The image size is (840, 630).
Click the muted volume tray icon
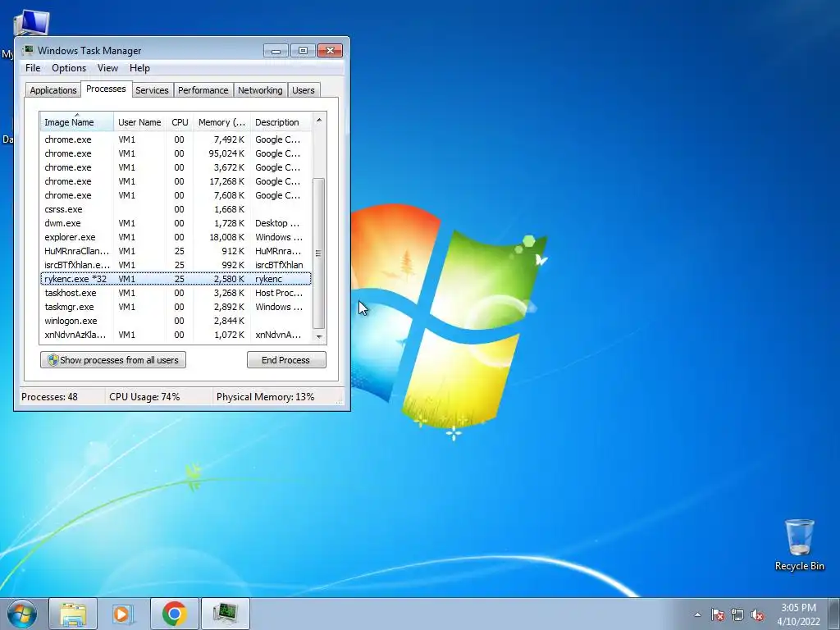757,614
